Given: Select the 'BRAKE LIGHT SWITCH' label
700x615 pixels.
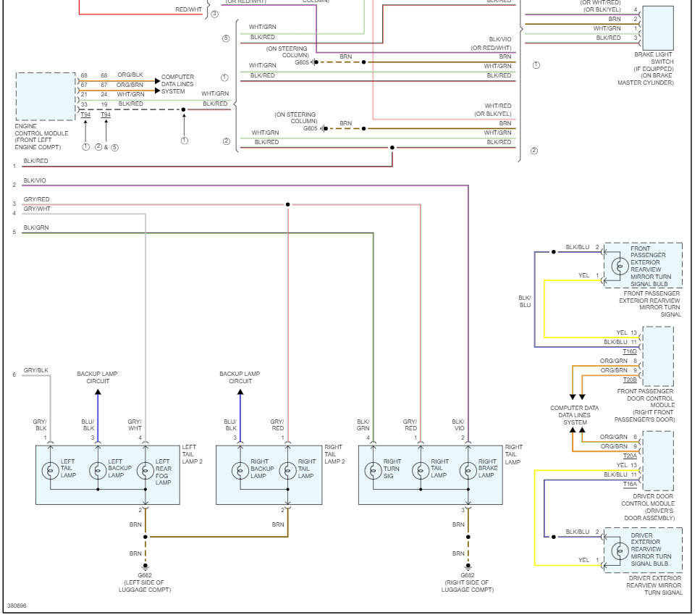Looking at the screenshot, I should coord(646,68).
